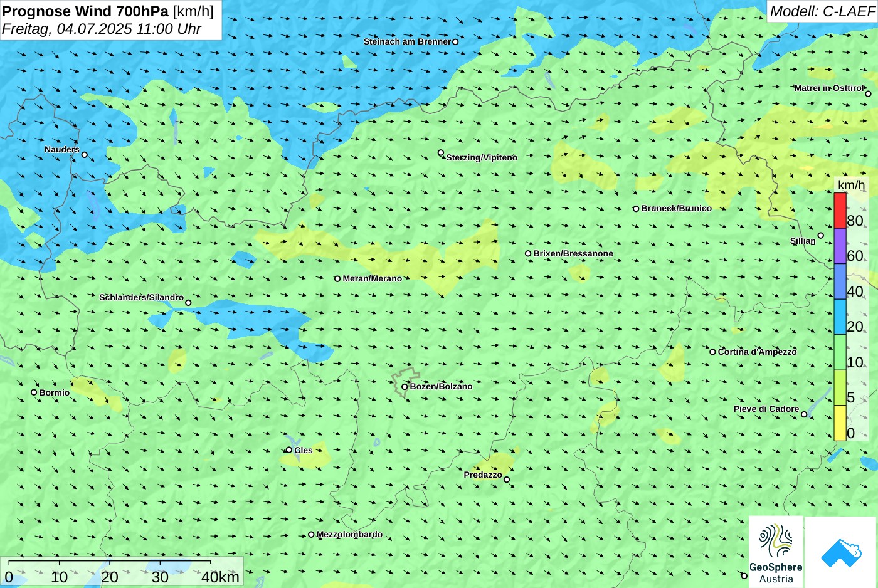The image size is (878, 588).
Task: Click the 'Modell: C-LAEF' label
Action: [x=822, y=11]
